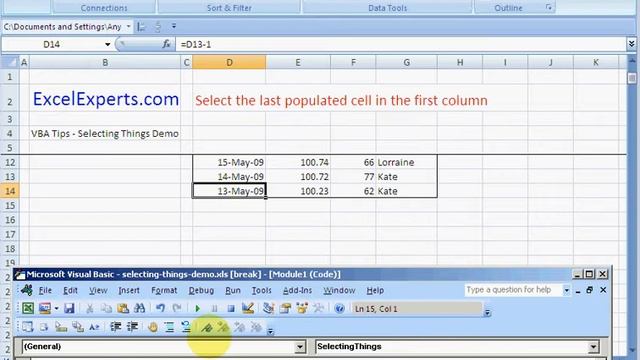
Task: Click the Copy icon in VBA toolbar
Action: point(106,308)
